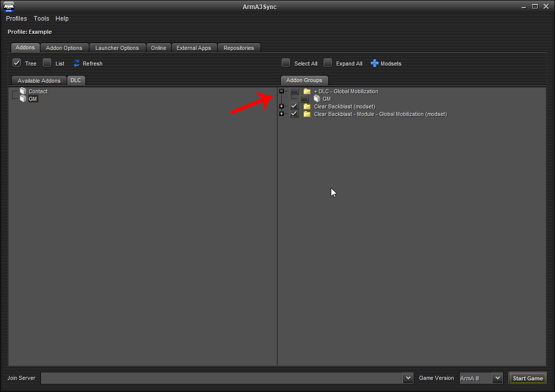Open the Help menu
This screenshot has width=555, height=392.
(x=62, y=18)
